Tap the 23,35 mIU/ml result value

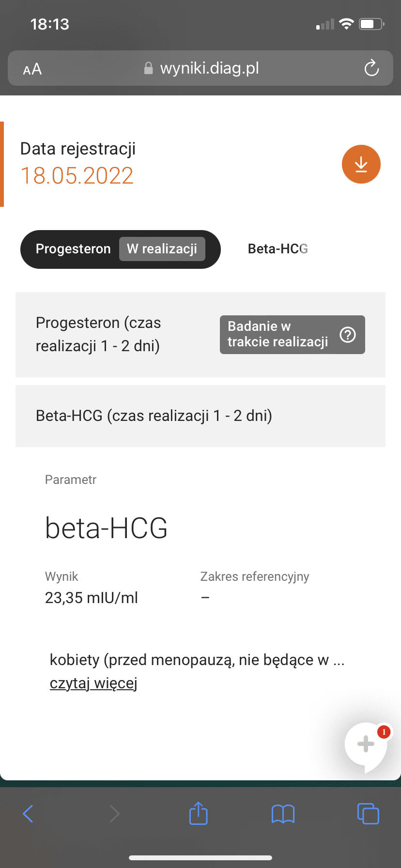point(91,598)
